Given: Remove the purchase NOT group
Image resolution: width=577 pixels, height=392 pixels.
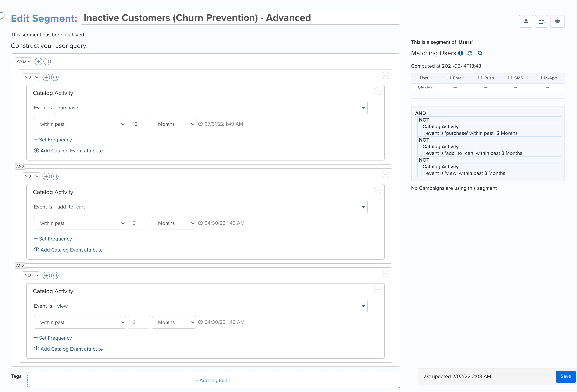Looking at the screenshot, I should point(385,75).
